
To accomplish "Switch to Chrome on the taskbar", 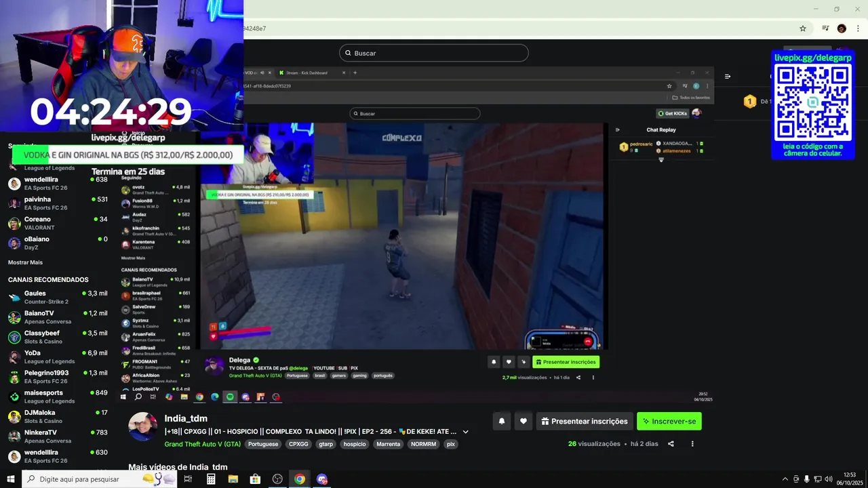I will click(x=300, y=479).
